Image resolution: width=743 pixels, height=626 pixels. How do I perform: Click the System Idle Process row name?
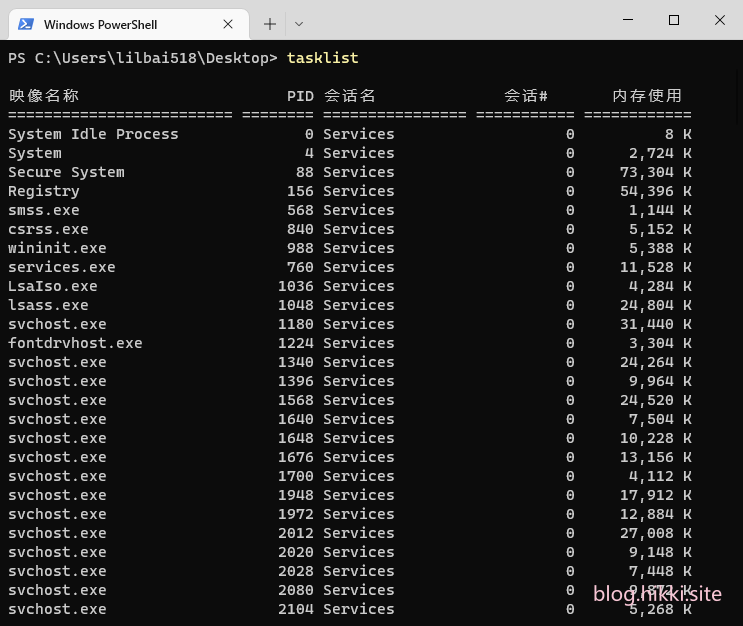pos(93,134)
